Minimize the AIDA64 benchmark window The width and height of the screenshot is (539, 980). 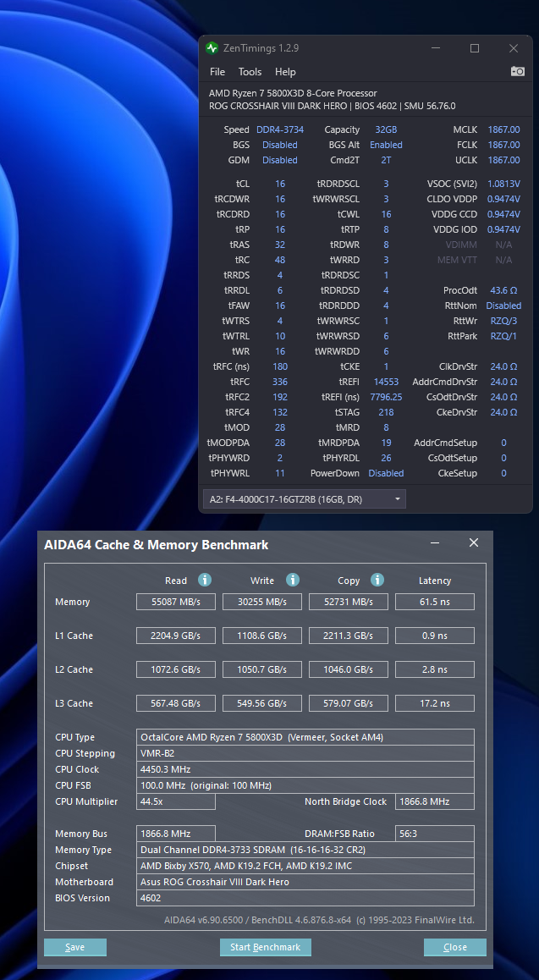[x=435, y=542]
